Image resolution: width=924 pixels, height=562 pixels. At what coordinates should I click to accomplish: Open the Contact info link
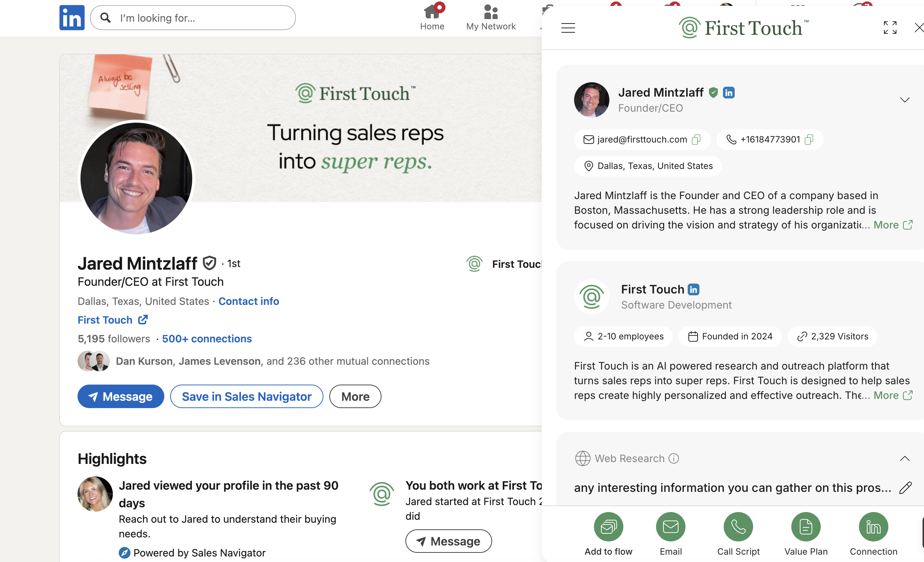(248, 301)
